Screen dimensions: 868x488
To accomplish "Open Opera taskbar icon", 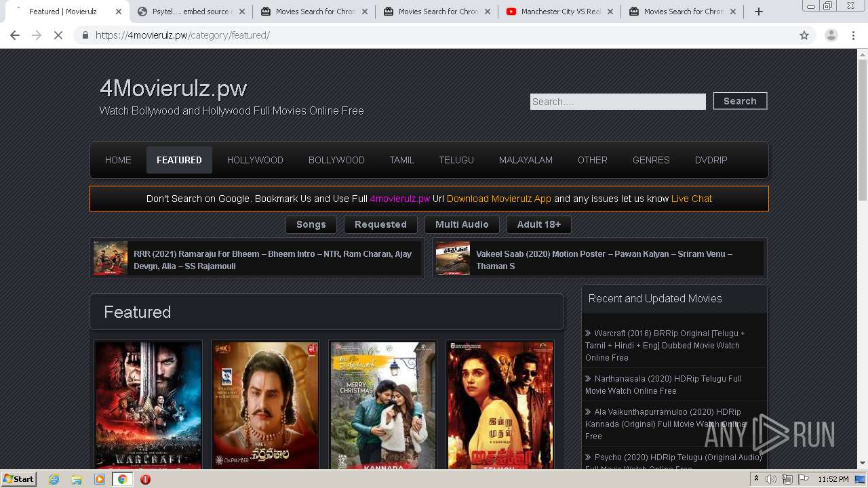I will click(x=145, y=479).
